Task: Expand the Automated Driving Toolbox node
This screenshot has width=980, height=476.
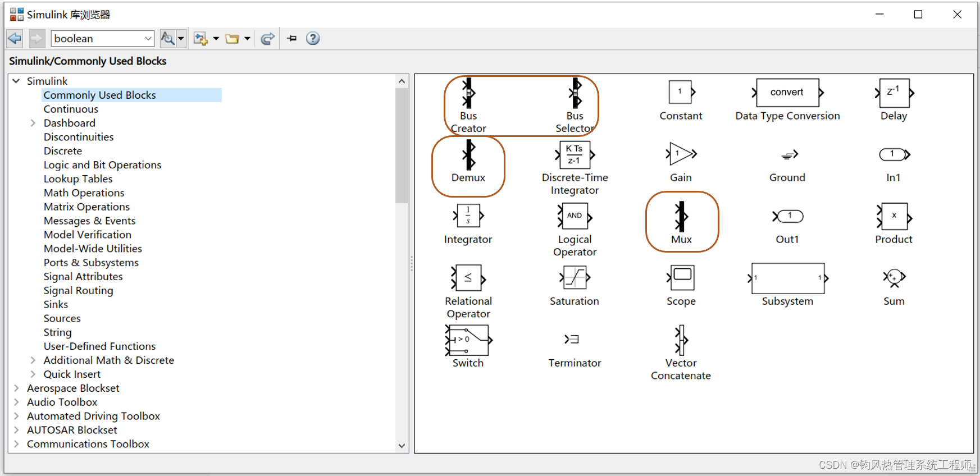Action: (x=16, y=416)
